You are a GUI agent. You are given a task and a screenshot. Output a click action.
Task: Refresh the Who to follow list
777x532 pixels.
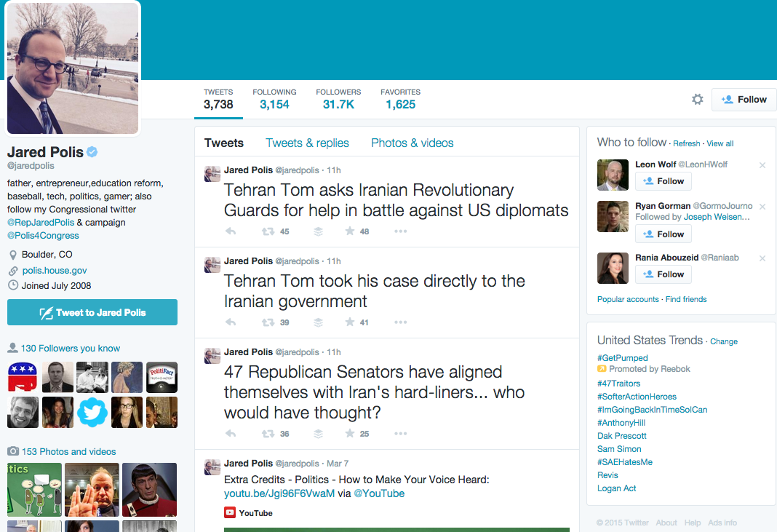[686, 144]
